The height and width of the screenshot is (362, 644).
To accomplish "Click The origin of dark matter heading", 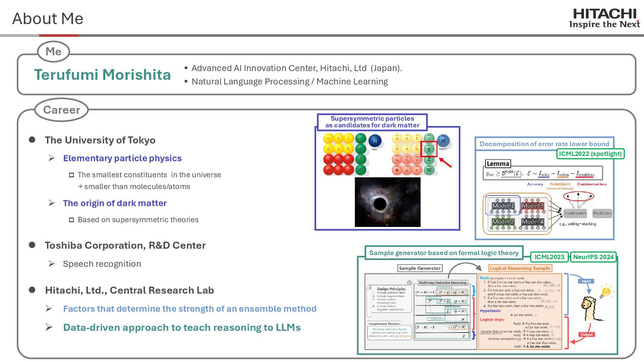I will [x=115, y=203].
